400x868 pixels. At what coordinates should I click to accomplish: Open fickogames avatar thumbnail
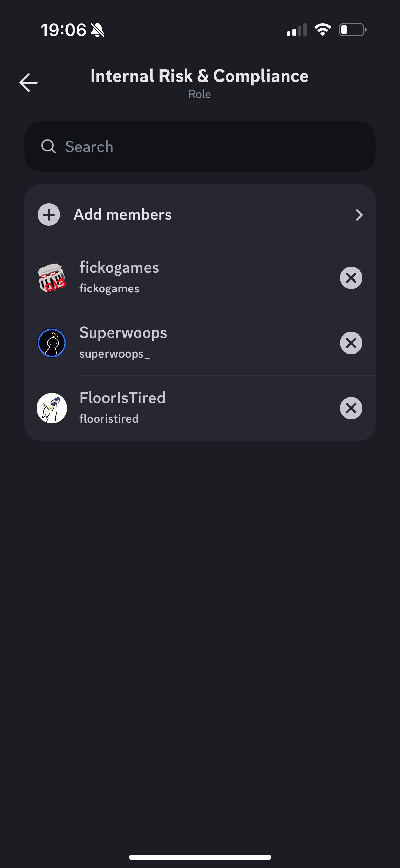pyautogui.click(x=52, y=278)
